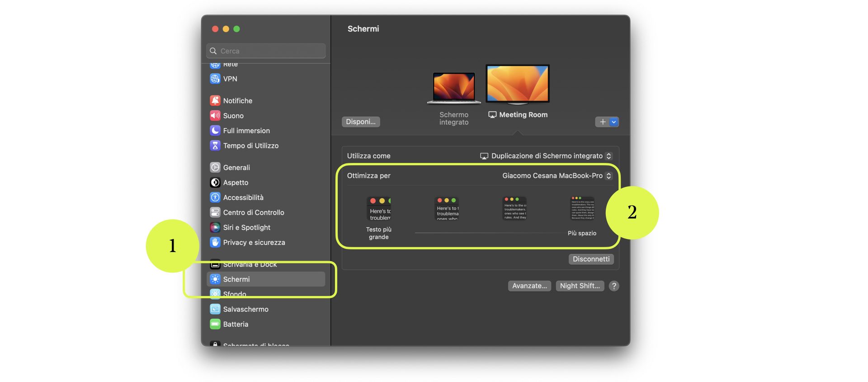Open Notifiche via its bell icon

[215, 100]
